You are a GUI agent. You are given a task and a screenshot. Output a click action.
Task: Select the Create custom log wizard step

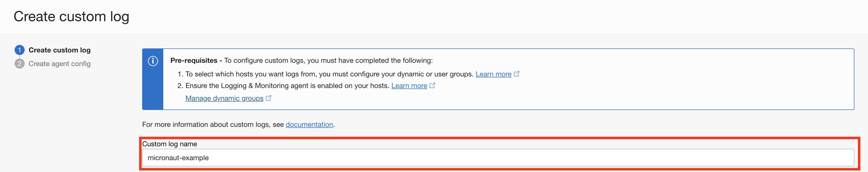59,50
